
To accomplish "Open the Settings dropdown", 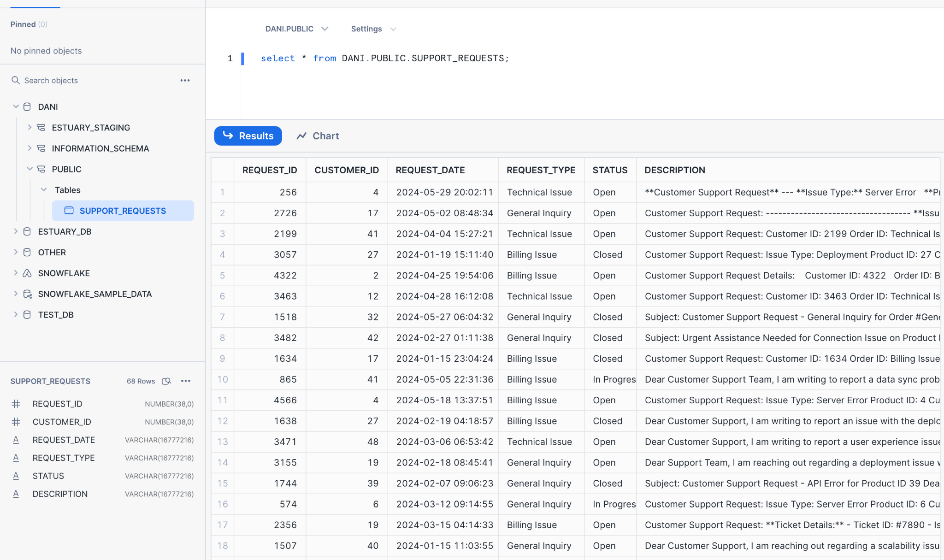I will point(373,29).
